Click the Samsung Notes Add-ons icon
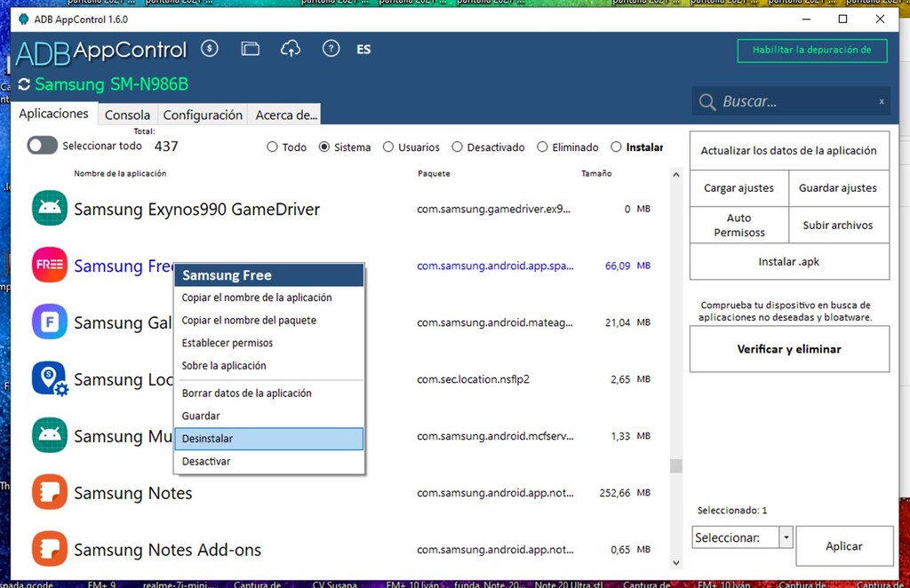 click(50, 550)
